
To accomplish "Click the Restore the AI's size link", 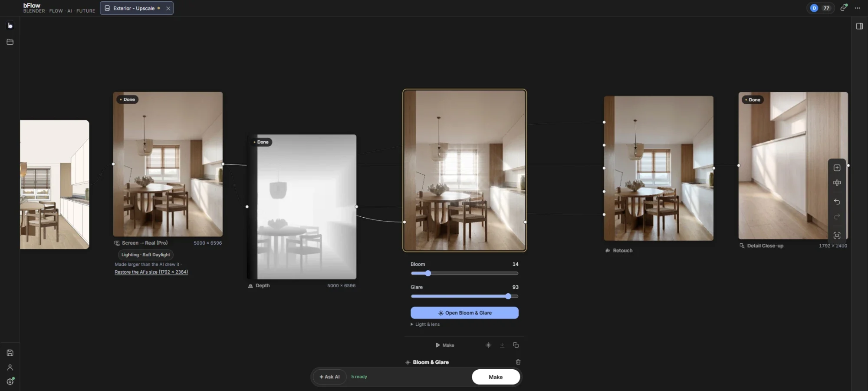I will pyautogui.click(x=151, y=272).
